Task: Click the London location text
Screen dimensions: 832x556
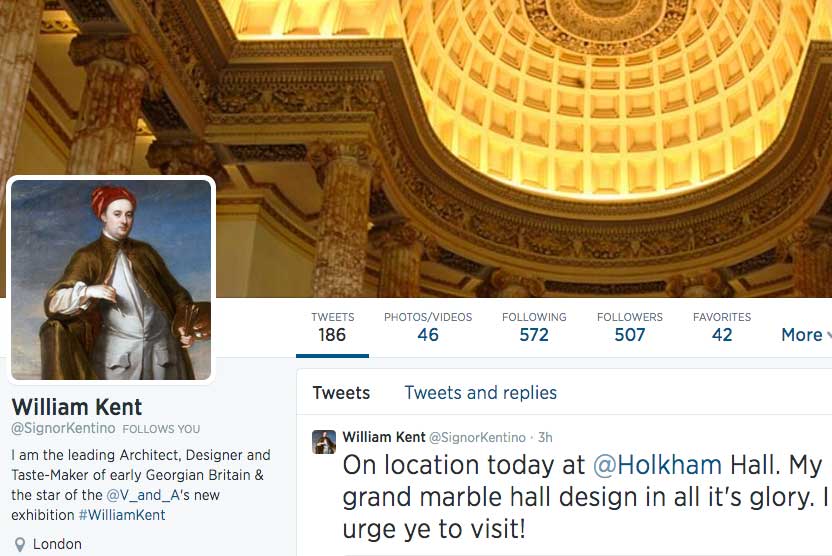Action: [57, 544]
